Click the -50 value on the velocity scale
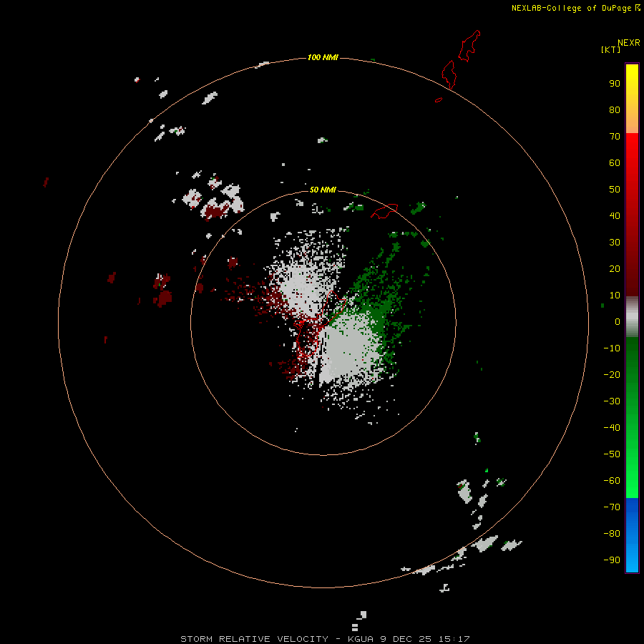 click(612, 454)
